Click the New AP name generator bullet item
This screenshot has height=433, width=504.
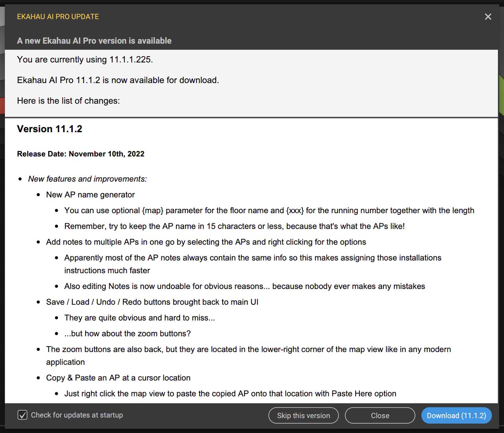pos(90,194)
